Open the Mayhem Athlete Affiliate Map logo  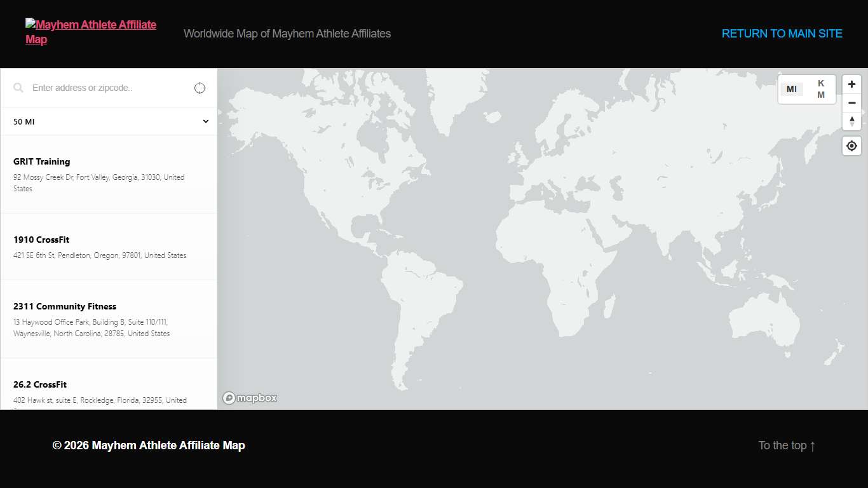[x=90, y=31]
